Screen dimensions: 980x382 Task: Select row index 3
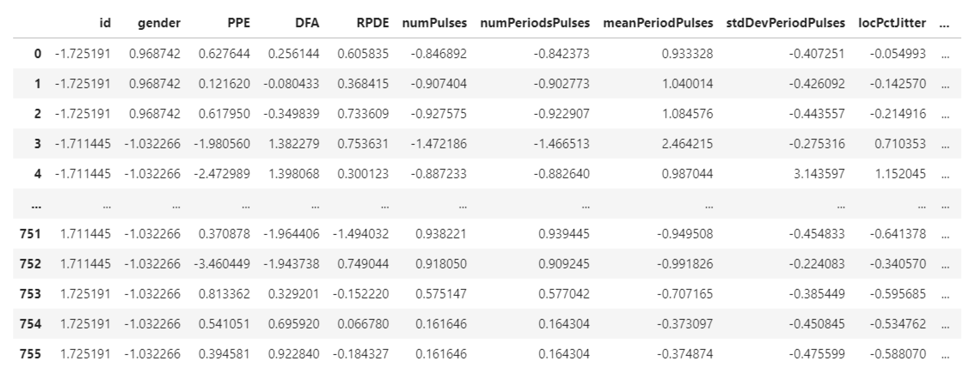(x=37, y=144)
